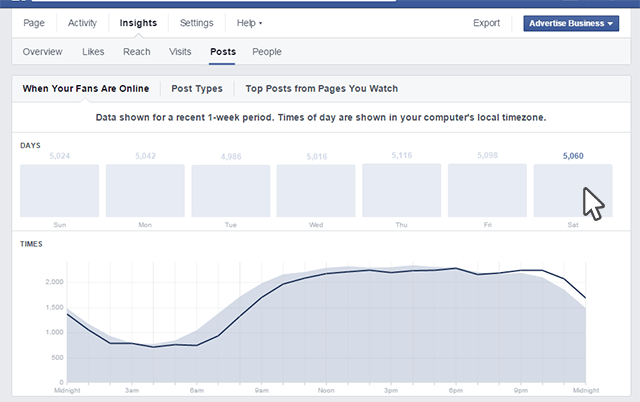Select the Fri day bar
This screenshot has height=402, width=640.
click(487, 190)
